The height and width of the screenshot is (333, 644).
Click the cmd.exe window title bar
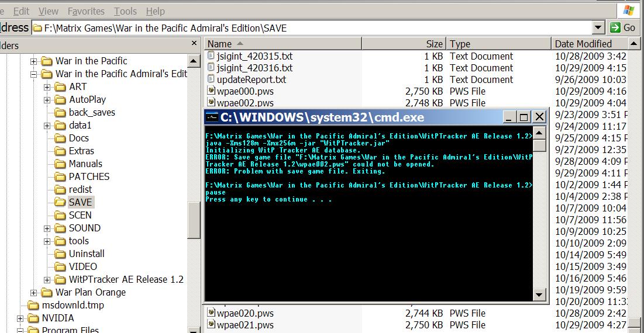click(376, 117)
